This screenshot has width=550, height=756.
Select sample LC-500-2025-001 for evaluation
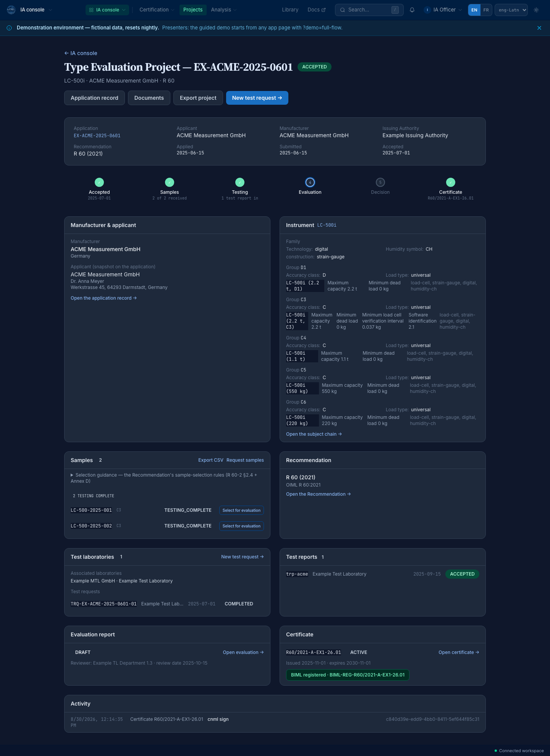(241, 510)
